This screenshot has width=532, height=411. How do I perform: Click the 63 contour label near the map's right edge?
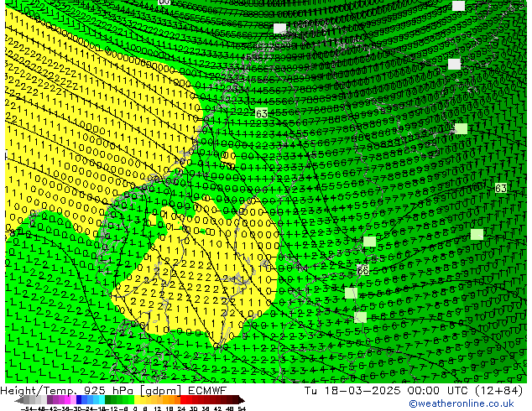pyautogui.click(x=501, y=188)
